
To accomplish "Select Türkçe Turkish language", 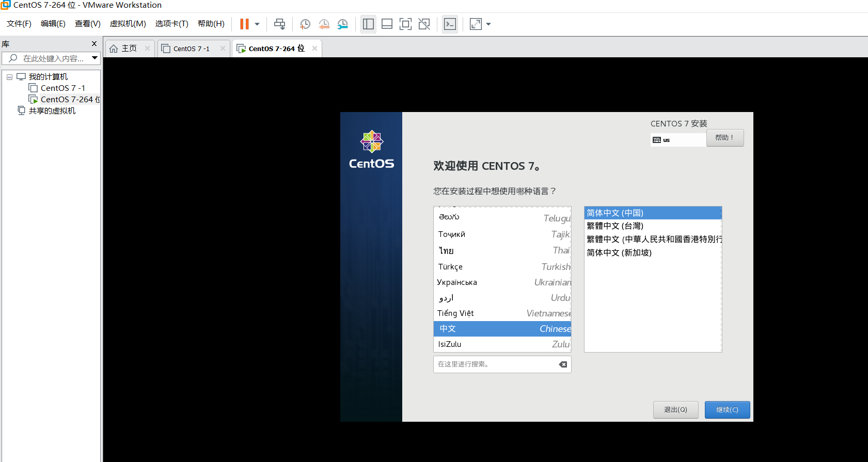I will (502, 267).
